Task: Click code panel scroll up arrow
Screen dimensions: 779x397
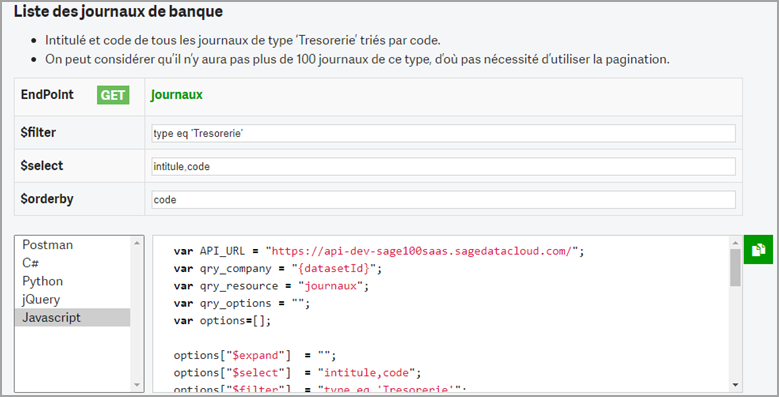Action: (x=735, y=242)
